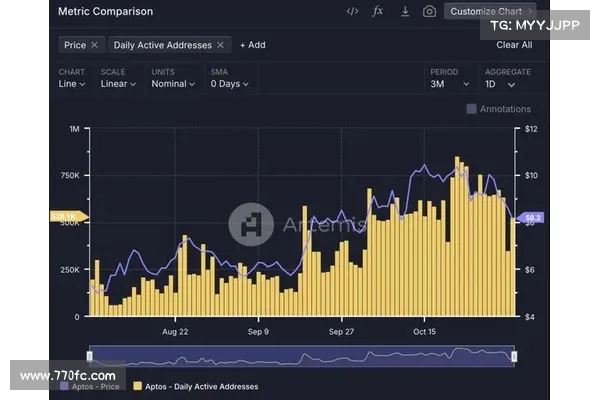Add another metric with + Add

(x=253, y=45)
